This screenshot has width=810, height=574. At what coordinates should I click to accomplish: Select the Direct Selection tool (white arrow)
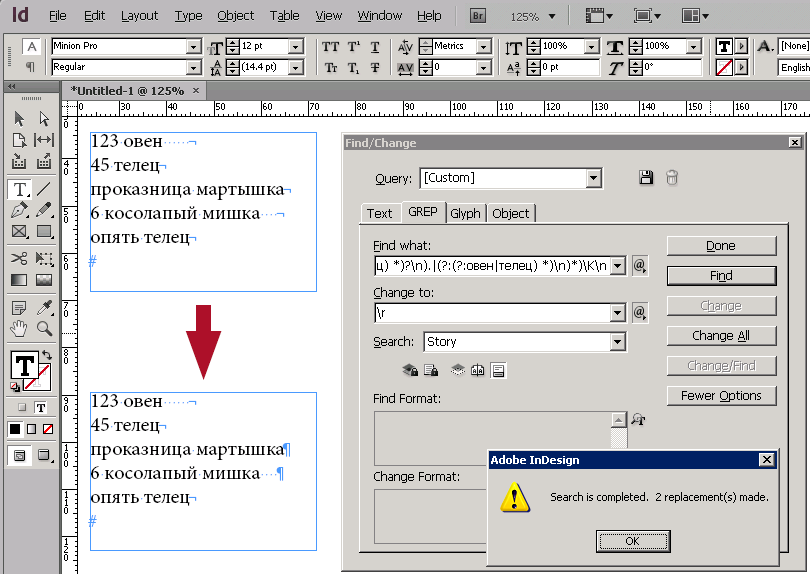point(44,119)
